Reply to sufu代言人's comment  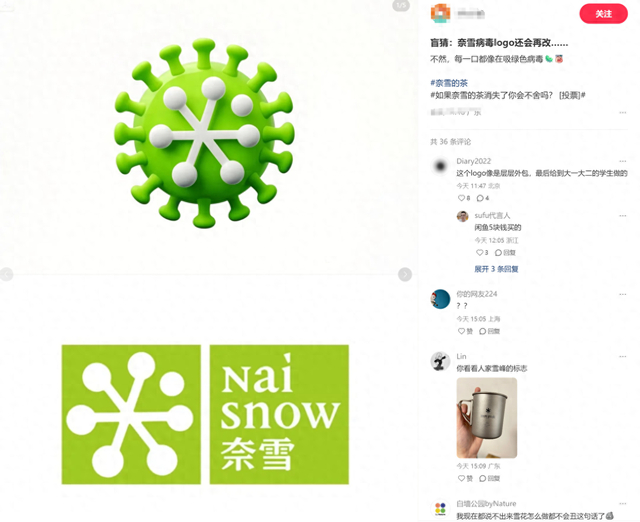click(x=505, y=253)
